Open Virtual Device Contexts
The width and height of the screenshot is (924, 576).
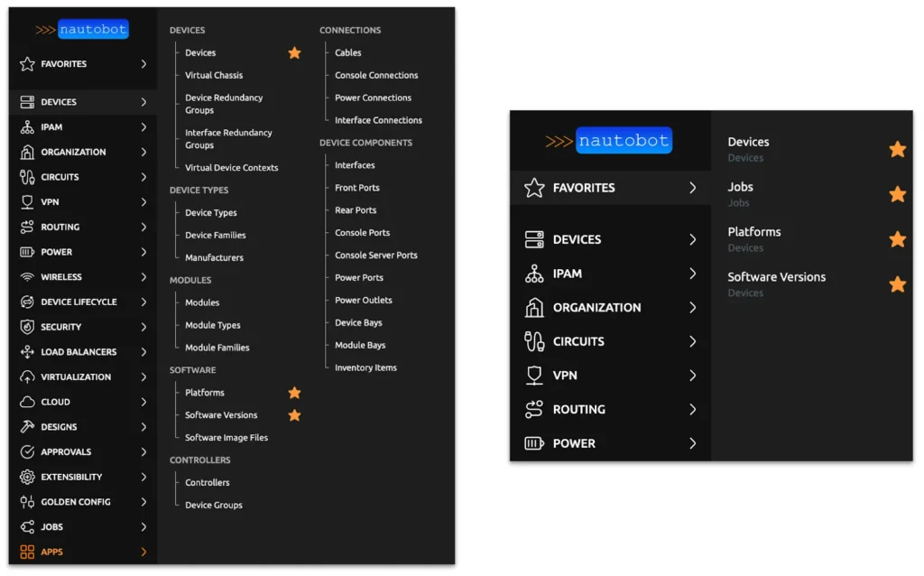coord(231,168)
